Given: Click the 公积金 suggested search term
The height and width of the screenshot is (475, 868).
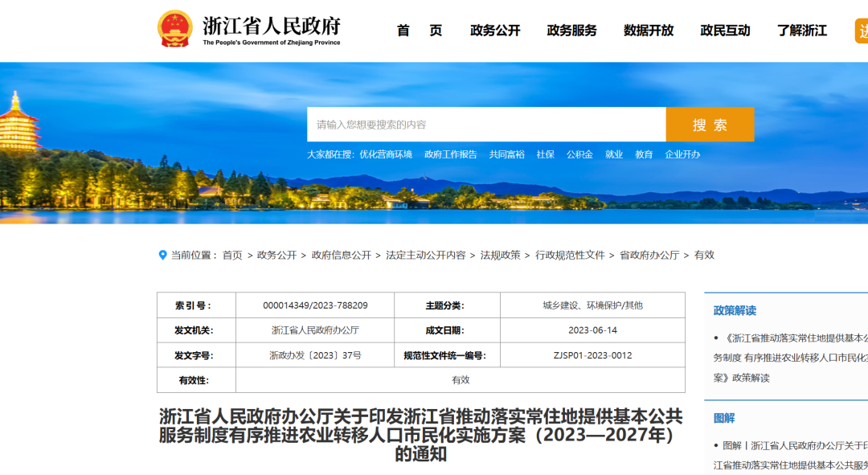Looking at the screenshot, I should tap(579, 154).
